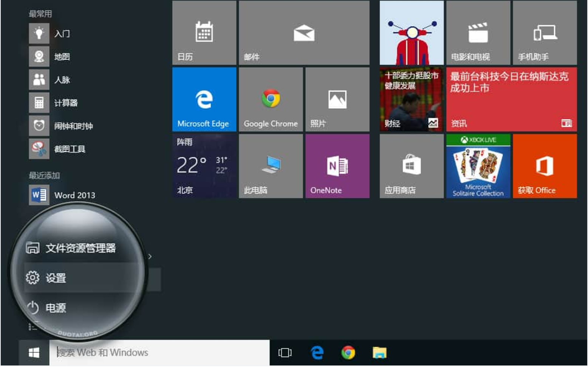Open 设置 settings
This screenshot has width=588, height=367.
pyautogui.click(x=93, y=278)
